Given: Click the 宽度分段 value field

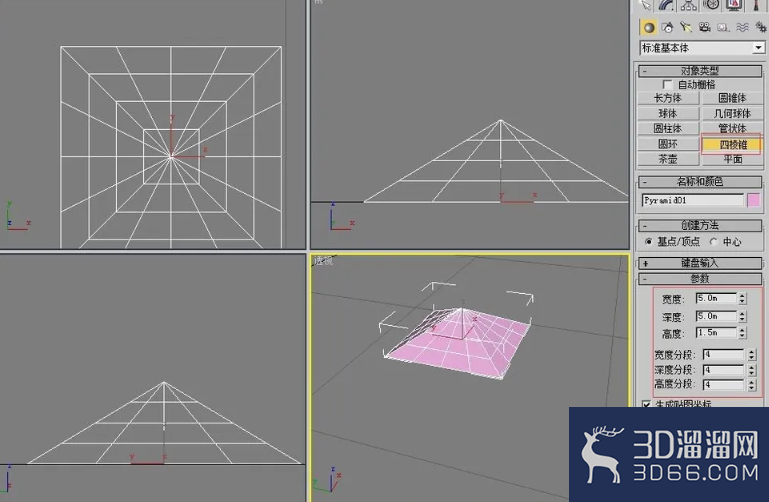Looking at the screenshot, I should 723,354.
